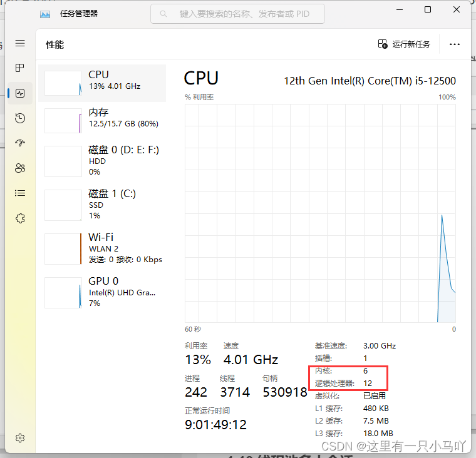476x458 pixels.
Task: Click the search magnifier icon
Action: coord(163,14)
